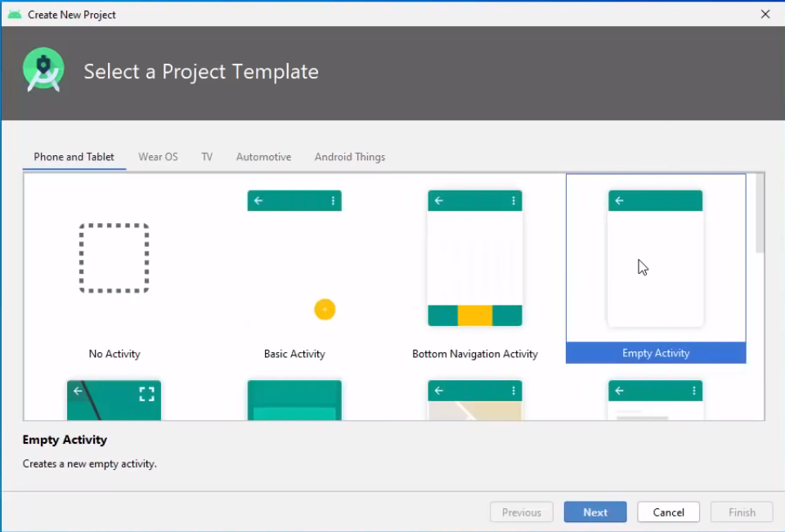Click the yellow floating action button in Basic Activity
The width and height of the screenshot is (785, 532).
coord(325,309)
